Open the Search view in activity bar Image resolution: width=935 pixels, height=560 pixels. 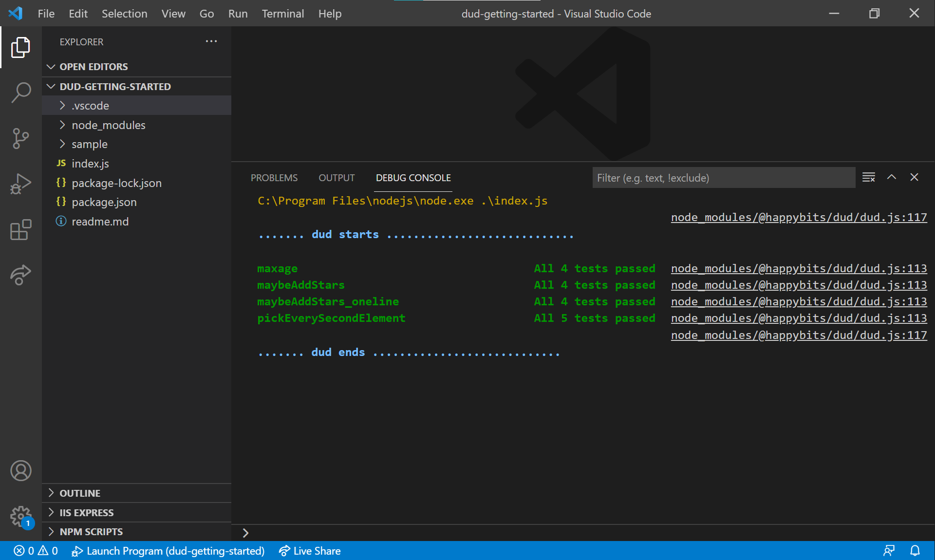point(20,93)
